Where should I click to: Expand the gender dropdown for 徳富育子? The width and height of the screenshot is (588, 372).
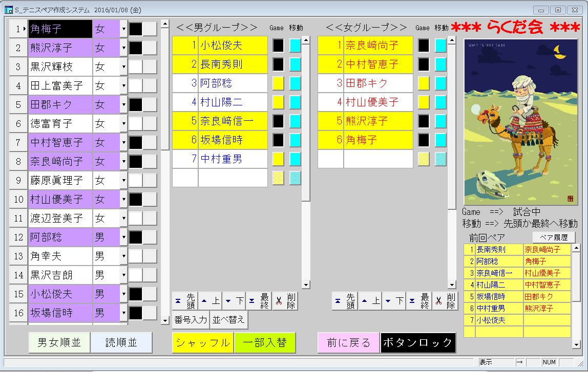coord(123,124)
